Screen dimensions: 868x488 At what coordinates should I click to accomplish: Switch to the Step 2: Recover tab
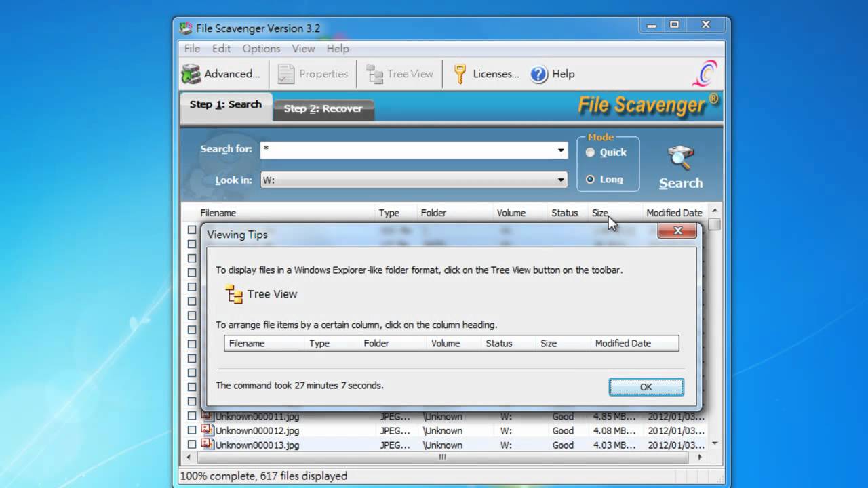[323, 108]
